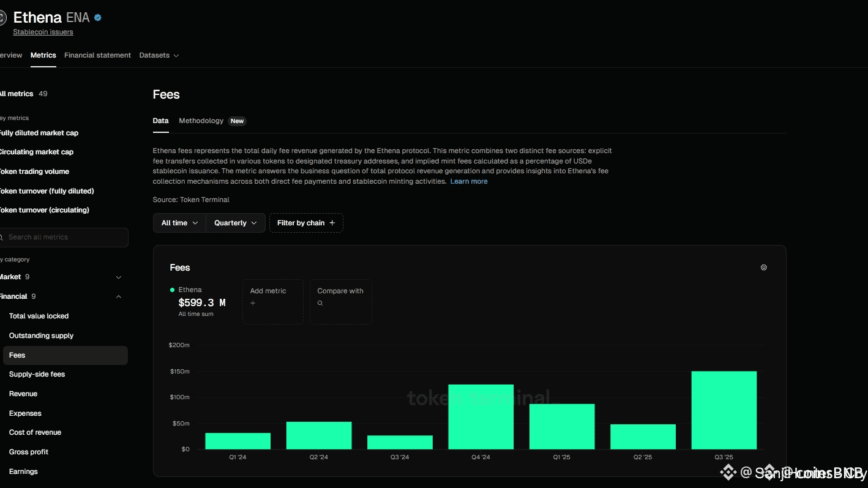Image resolution: width=868 pixels, height=488 pixels.
Task: Click the Compare with box
Action: click(340, 302)
